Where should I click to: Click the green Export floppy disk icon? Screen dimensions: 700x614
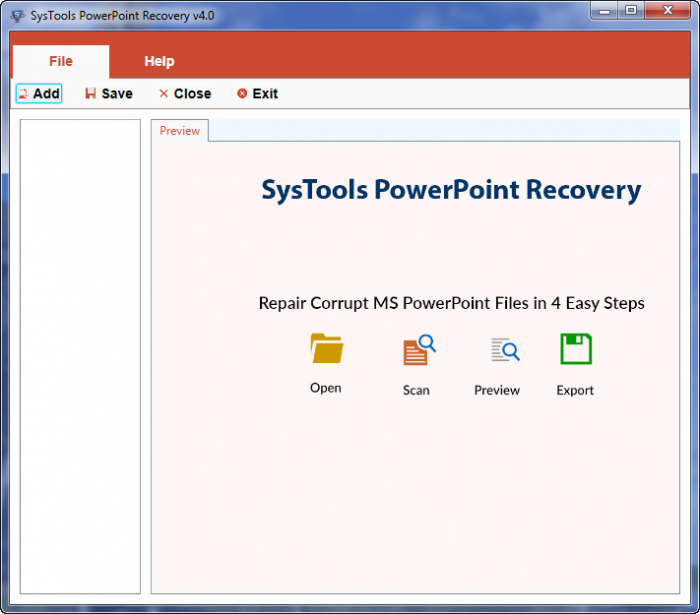(x=575, y=349)
